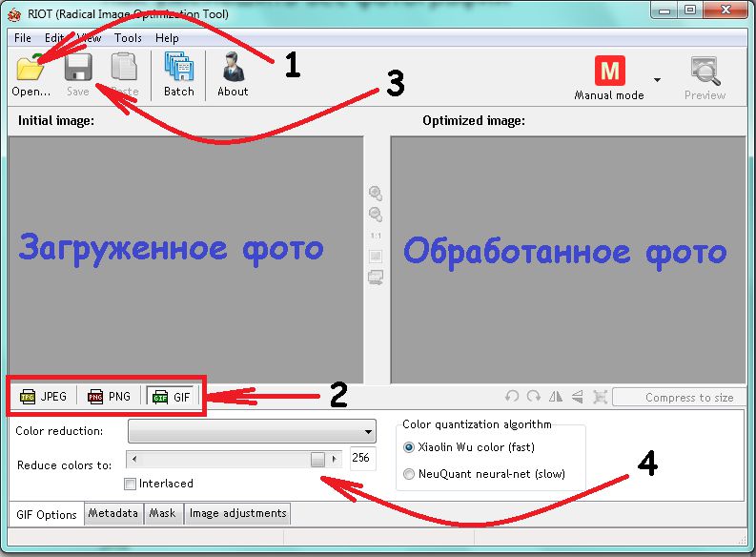Image resolution: width=756 pixels, height=557 pixels.
Task: Click the Preview magnifier icon
Action: 705,72
